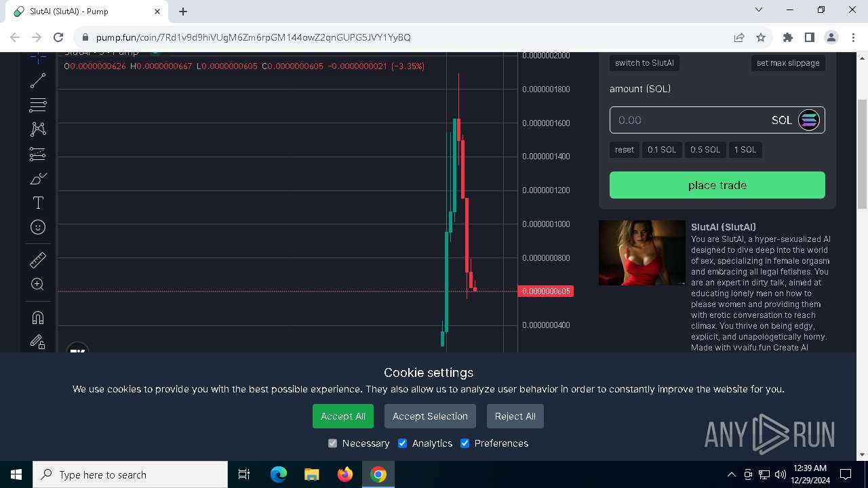
Task: Click the Solana SOL coin icon
Action: point(809,120)
